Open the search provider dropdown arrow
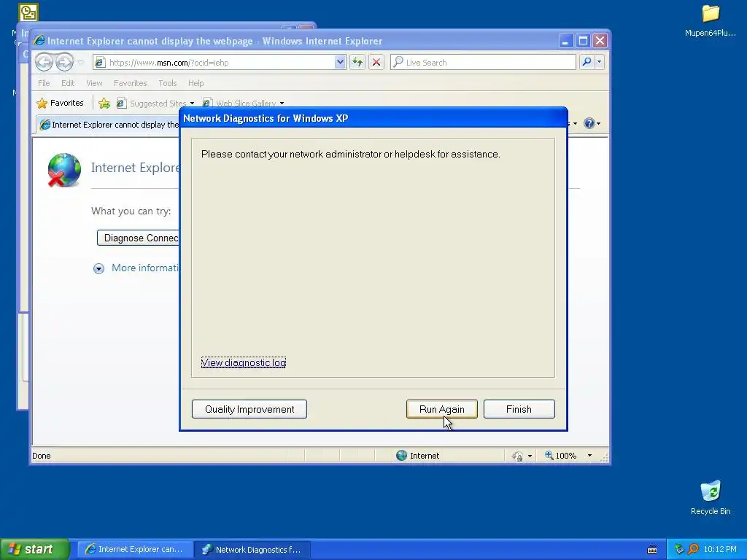 pyautogui.click(x=600, y=62)
